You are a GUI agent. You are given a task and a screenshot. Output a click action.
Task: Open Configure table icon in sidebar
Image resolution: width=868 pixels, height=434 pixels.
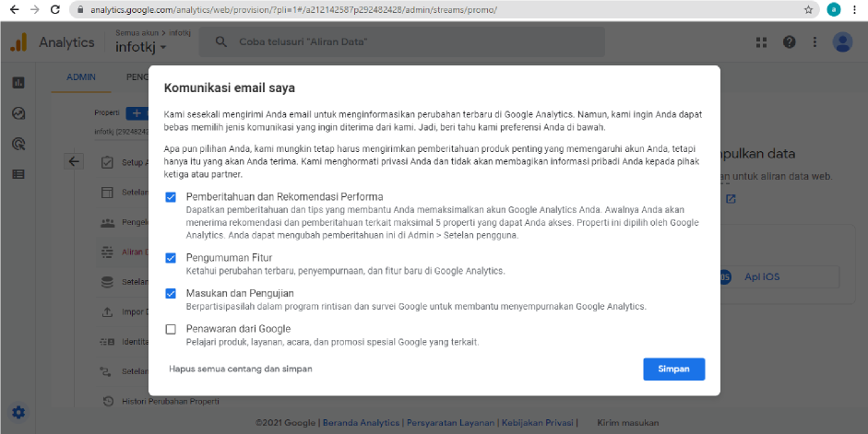coord(18,174)
